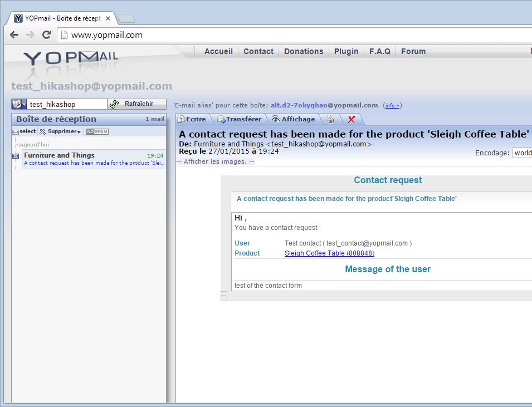Open the F.A.Q menu item
Viewport: 532px width, 407px height.
click(x=380, y=51)
